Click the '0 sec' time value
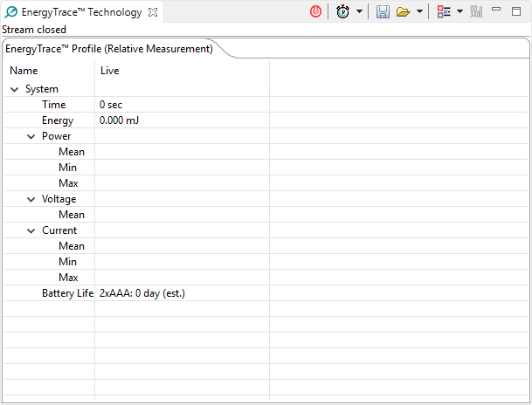This screenshot has width=532, height=405. (x=111, y=105)
